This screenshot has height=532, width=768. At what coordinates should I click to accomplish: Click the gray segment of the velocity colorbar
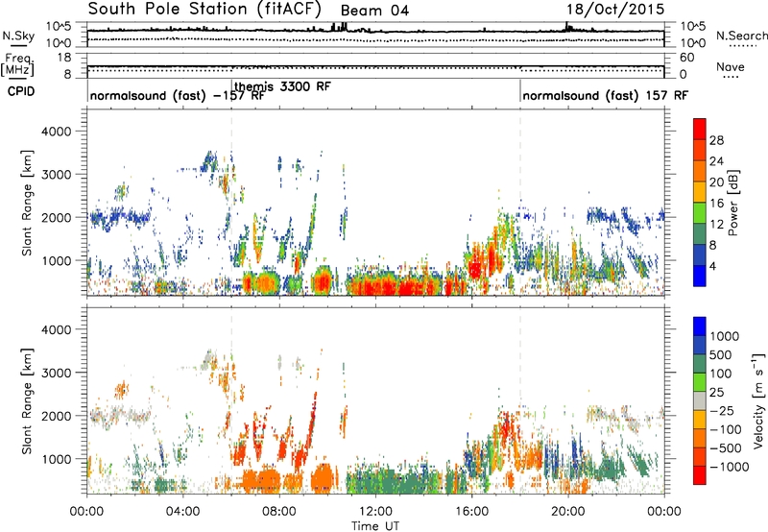700,400
